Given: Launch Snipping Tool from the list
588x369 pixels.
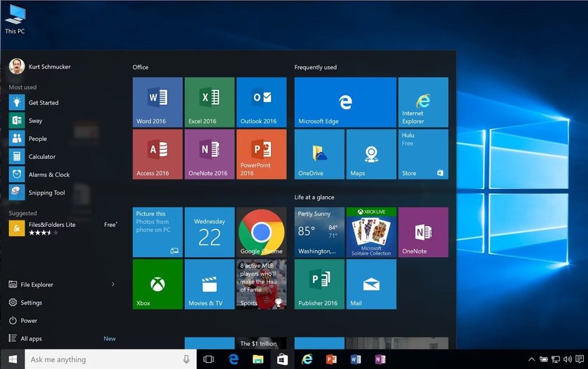Looking at the screenshot, I should tap(63, 193).
